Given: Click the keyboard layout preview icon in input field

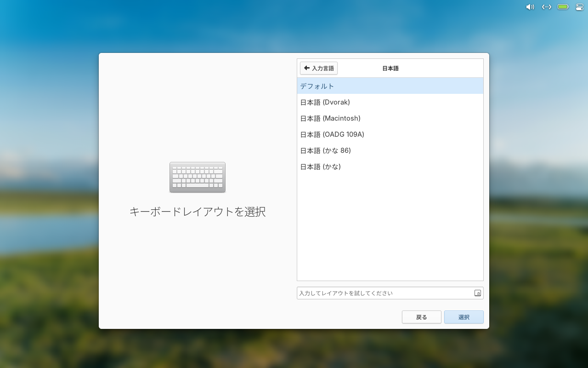Looking at the screenshot, I should click(478, 293).
